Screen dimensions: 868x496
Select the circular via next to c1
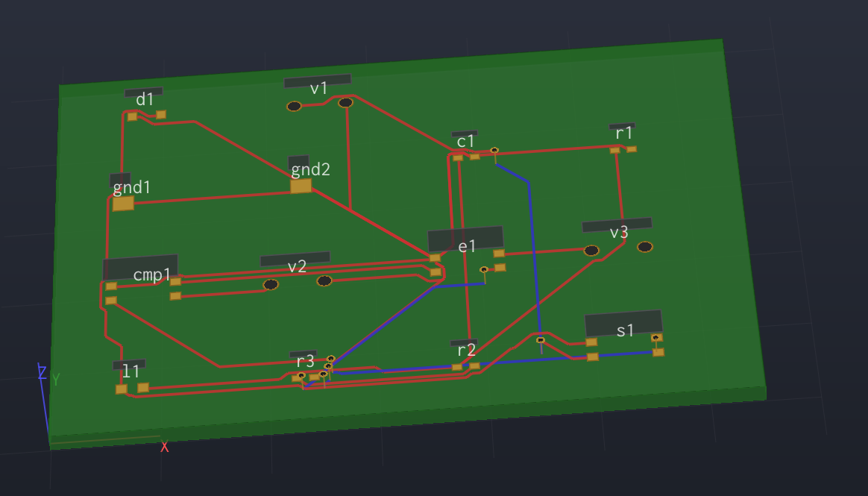click(494, 150)
